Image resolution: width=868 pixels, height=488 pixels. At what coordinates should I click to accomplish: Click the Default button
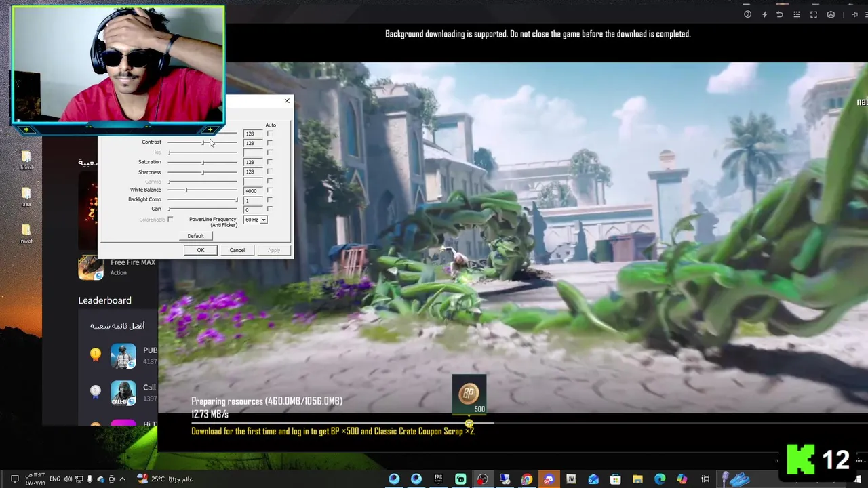195,236
